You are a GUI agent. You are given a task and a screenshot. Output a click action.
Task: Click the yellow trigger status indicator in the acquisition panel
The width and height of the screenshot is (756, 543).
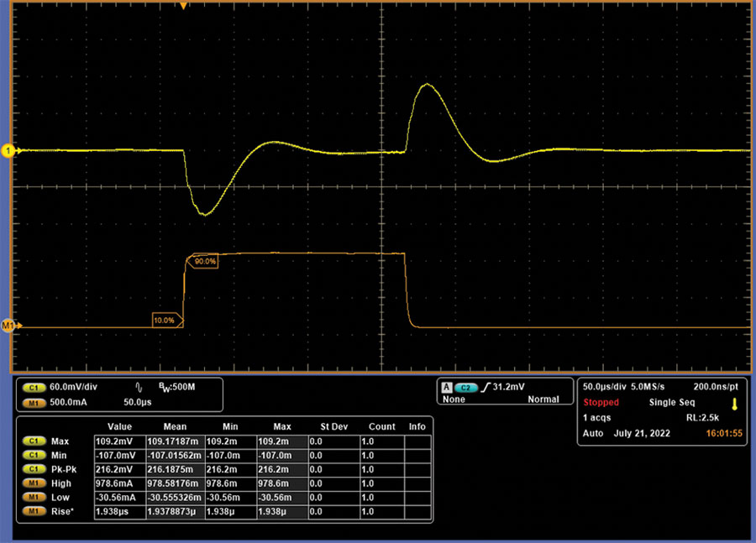click(x=734, y=404)
